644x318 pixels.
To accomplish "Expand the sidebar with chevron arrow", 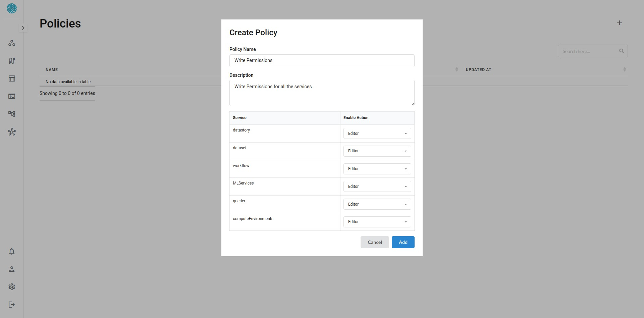I will point(23,28).
